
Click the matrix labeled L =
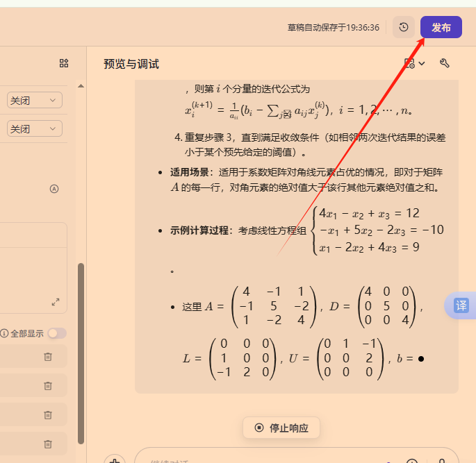(243, 359)
